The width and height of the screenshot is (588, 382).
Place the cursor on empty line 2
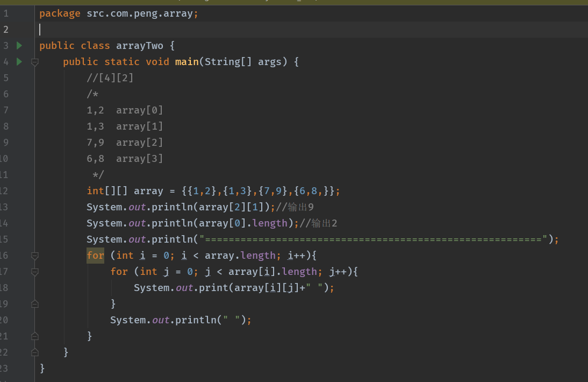pyautogui.click(x=311, y=29)
